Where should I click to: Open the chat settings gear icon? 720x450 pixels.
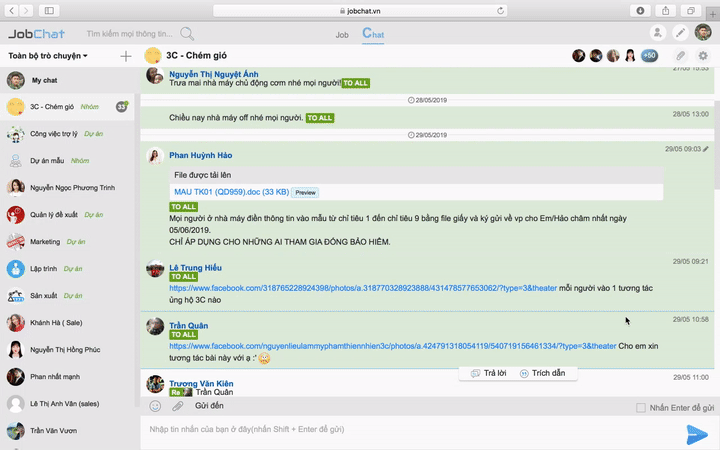coord(703,56)
